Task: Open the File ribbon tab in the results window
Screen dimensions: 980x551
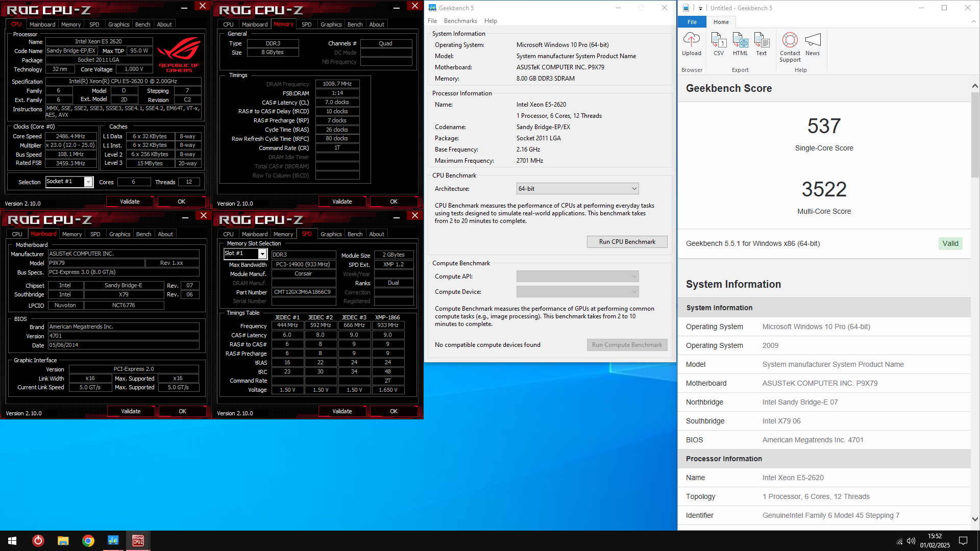Action: 692,22
